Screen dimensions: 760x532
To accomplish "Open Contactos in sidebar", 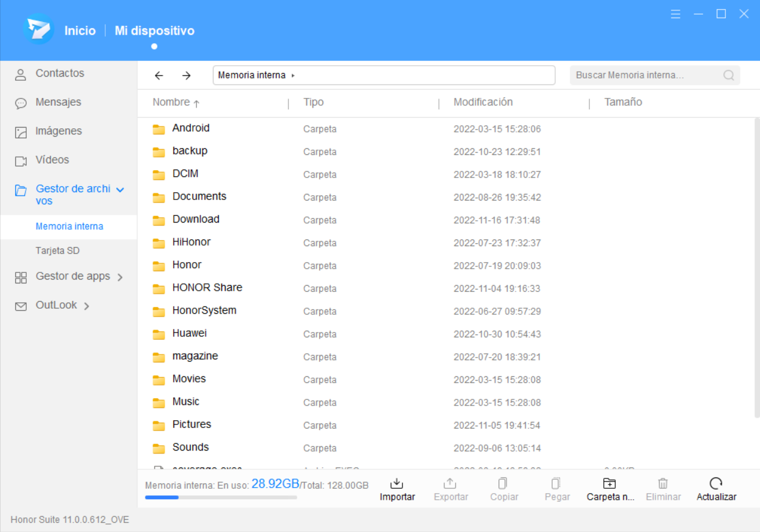I will tap(60, 74).
